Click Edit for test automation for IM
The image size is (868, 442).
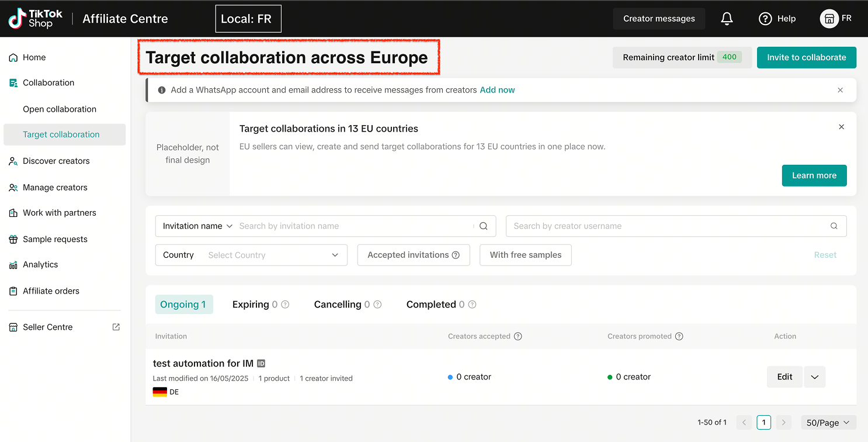[x=784, y=377]
